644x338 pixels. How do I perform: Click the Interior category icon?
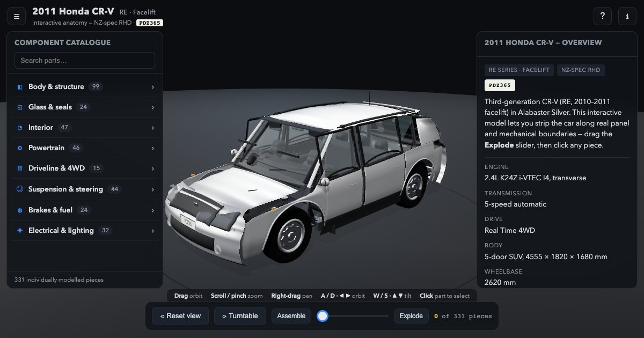20,128
